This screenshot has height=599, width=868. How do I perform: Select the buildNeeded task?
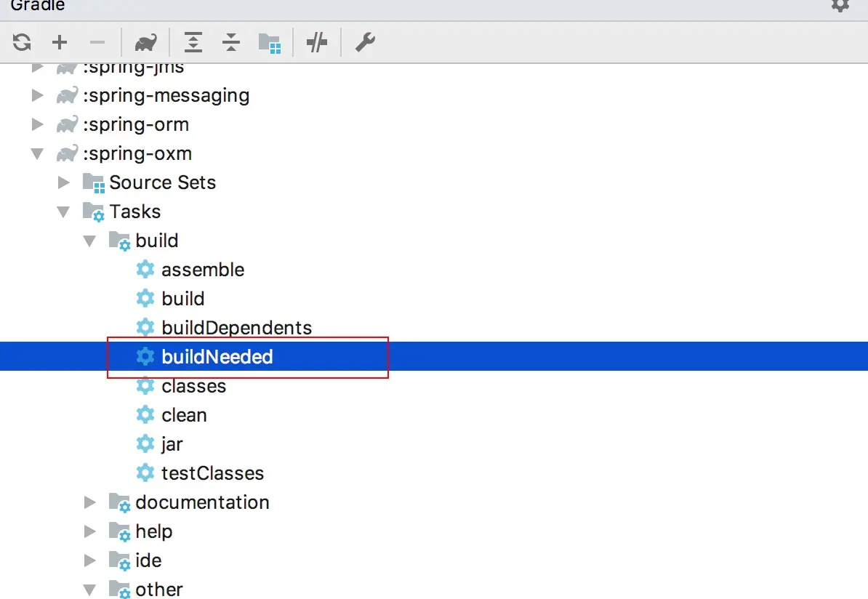pyautogui.click(x=434, y=356)
